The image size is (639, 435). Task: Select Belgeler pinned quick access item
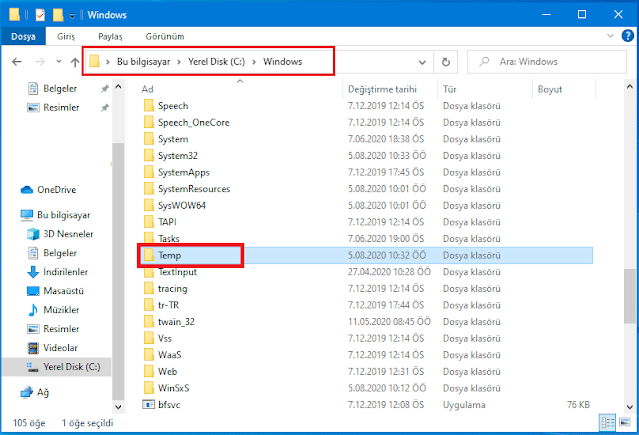coord(60,88)
